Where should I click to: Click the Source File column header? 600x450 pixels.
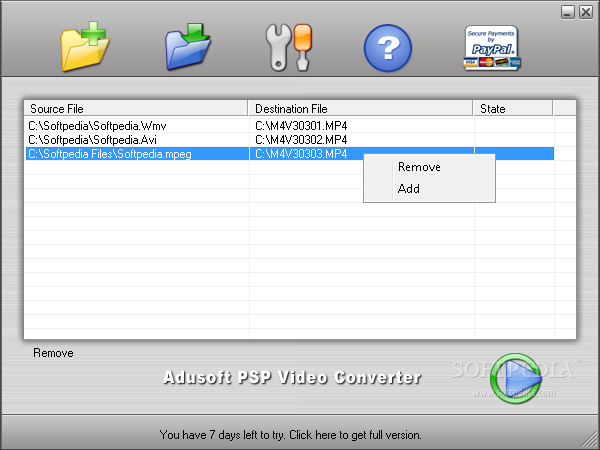click(x=136, y=109)
